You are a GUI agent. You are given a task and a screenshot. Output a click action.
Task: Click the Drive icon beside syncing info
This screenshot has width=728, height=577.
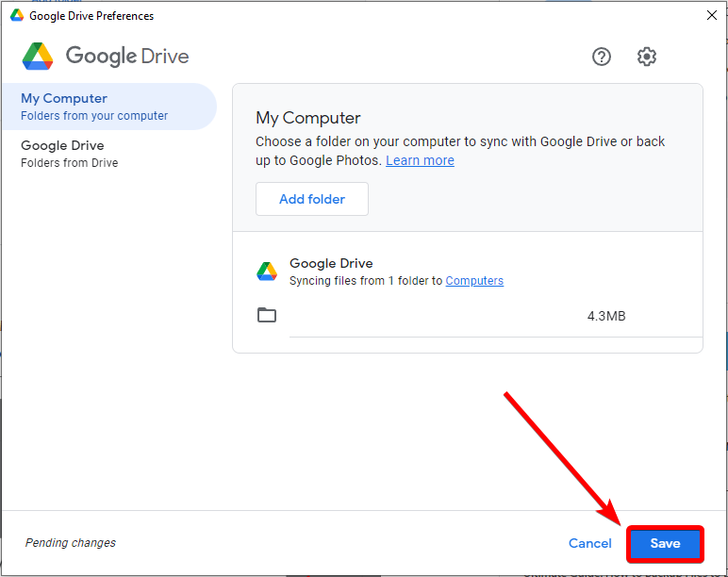click(267, 272)
